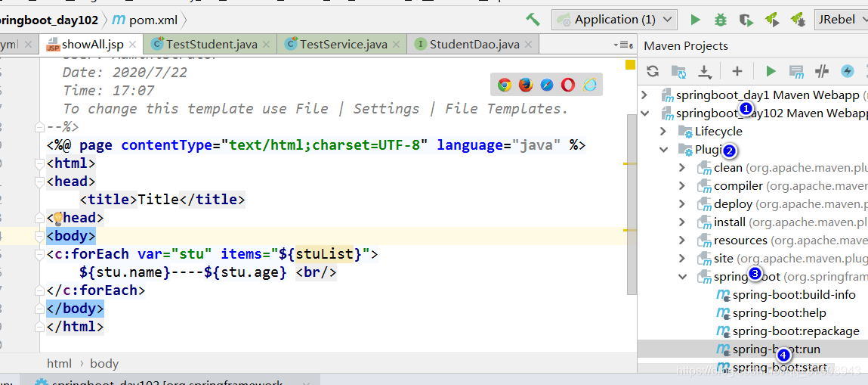
Task: Select spring-boot:repackage goal
Action: click(x=796, y=331)
